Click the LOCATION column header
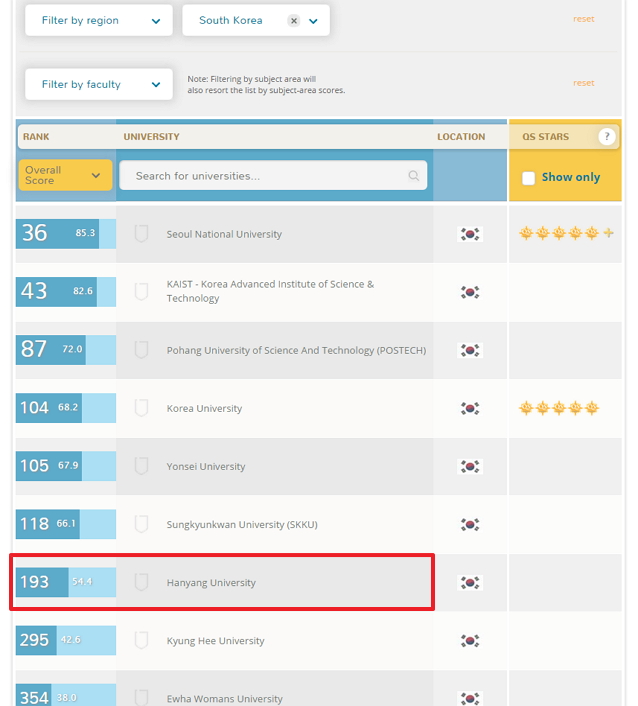Image resolution: width=638 pixels, height=706 pixels. pos(461,137)
